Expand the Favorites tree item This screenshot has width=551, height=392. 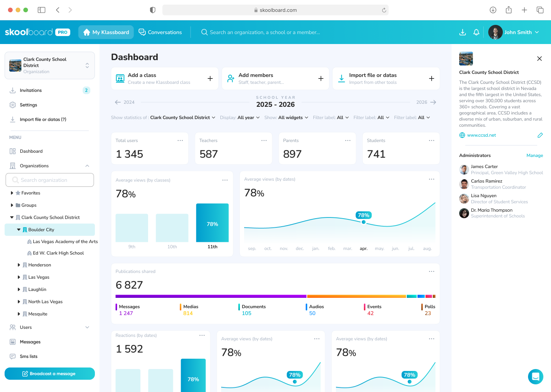tap(12, 193)
